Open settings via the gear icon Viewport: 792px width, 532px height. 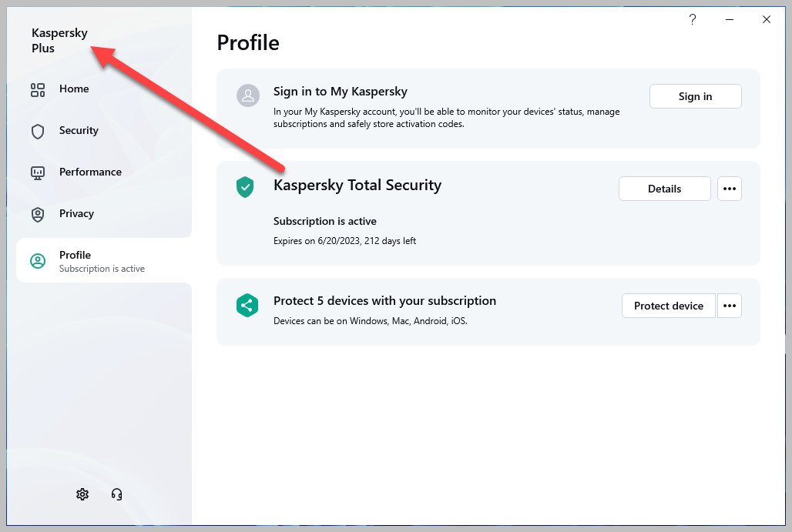[82, 494]
